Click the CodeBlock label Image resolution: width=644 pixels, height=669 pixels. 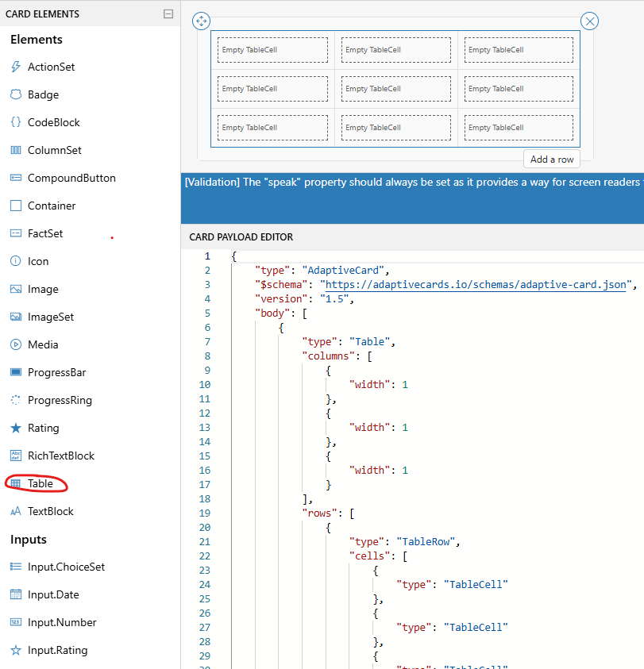(x=54, y=122)
